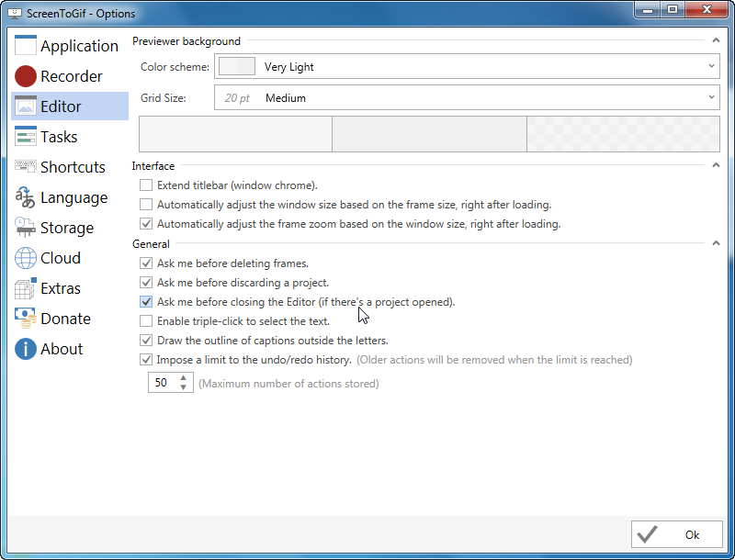Minimize the Options window

pyautogui.click(x=648, y=10)
